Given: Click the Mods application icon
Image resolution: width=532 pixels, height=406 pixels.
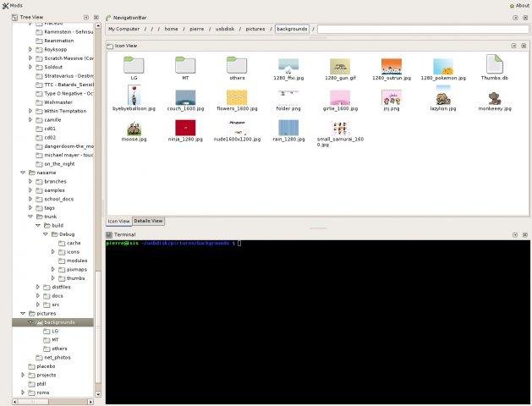Looking at the screenshot, I should tap(5, 5).
